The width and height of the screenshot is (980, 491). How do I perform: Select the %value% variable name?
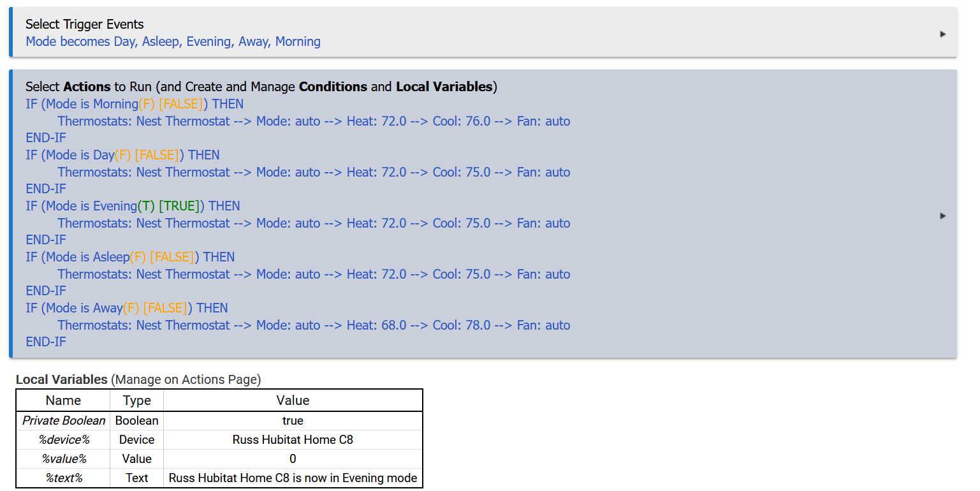[64, 459]
